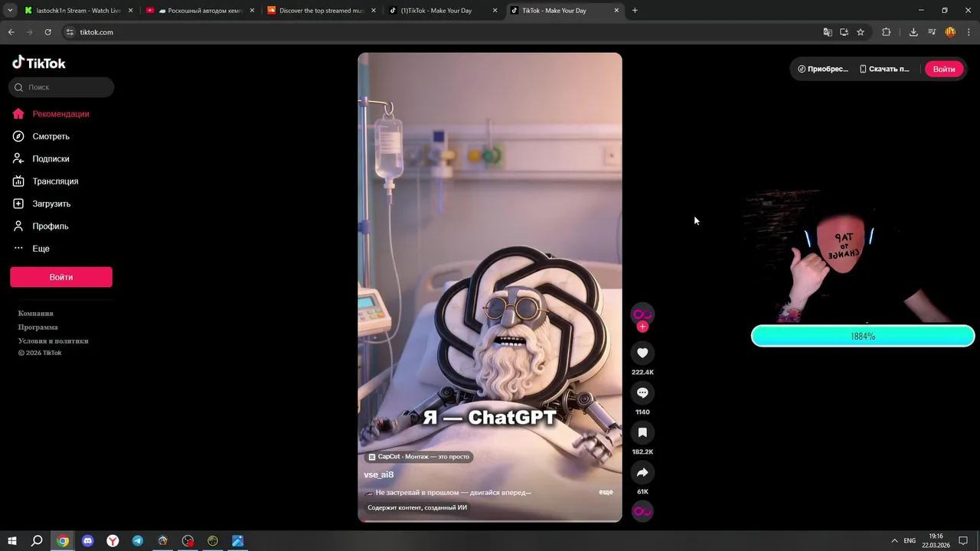Image resolution: width=980 pixels, height=551 pixels.
Task: Open Telegram from the taskbar
Action: tap(138, 540)
